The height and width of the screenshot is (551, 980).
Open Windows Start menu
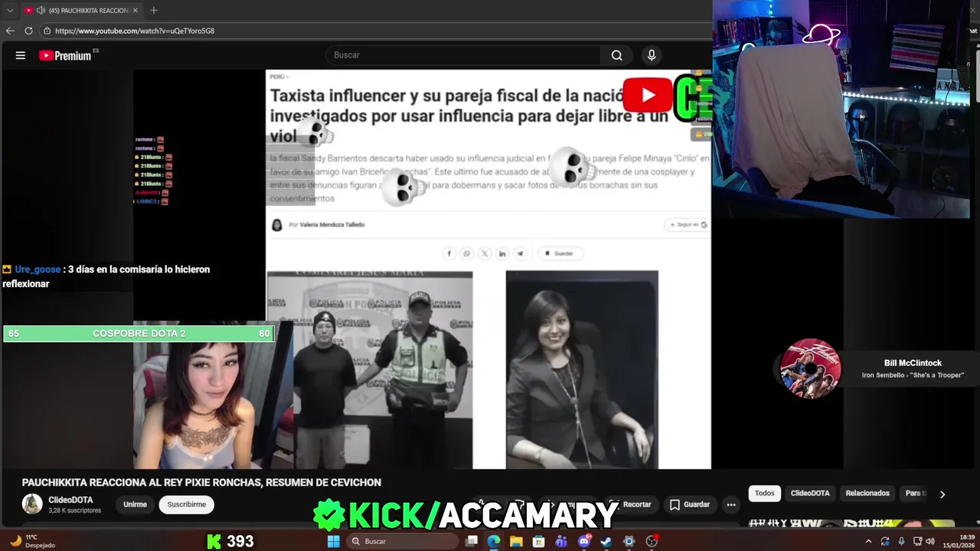(x=333, y=541)
